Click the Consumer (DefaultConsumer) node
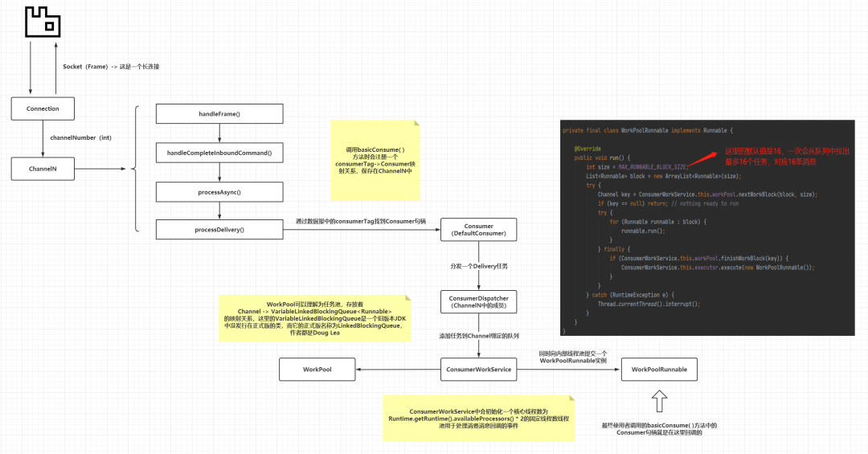 pos(478,231)
